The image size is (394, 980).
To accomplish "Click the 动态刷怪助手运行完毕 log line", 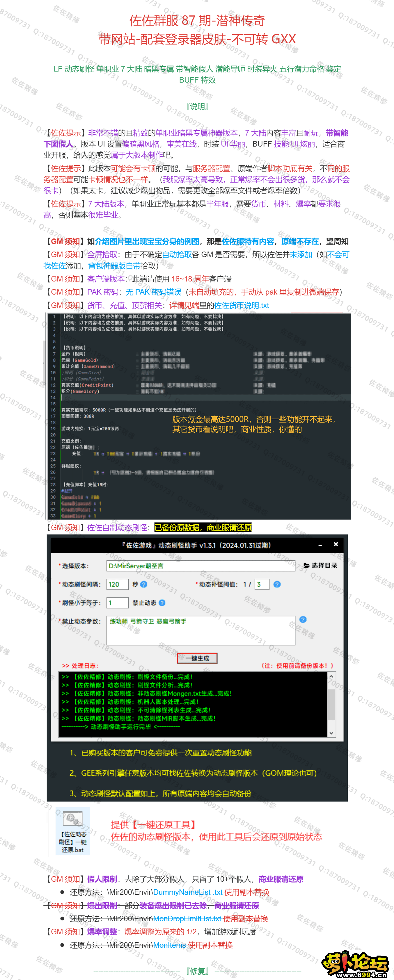I will click(121, 727).
